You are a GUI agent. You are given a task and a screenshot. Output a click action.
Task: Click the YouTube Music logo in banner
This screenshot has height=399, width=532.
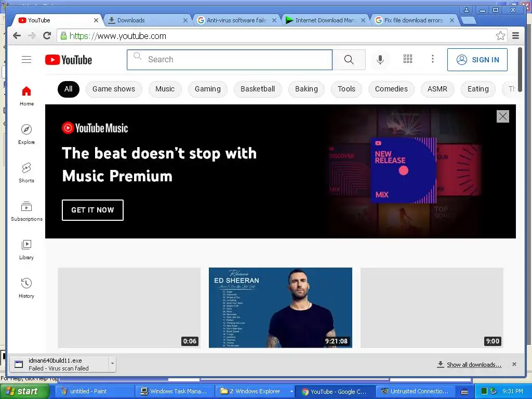point(95,128)
